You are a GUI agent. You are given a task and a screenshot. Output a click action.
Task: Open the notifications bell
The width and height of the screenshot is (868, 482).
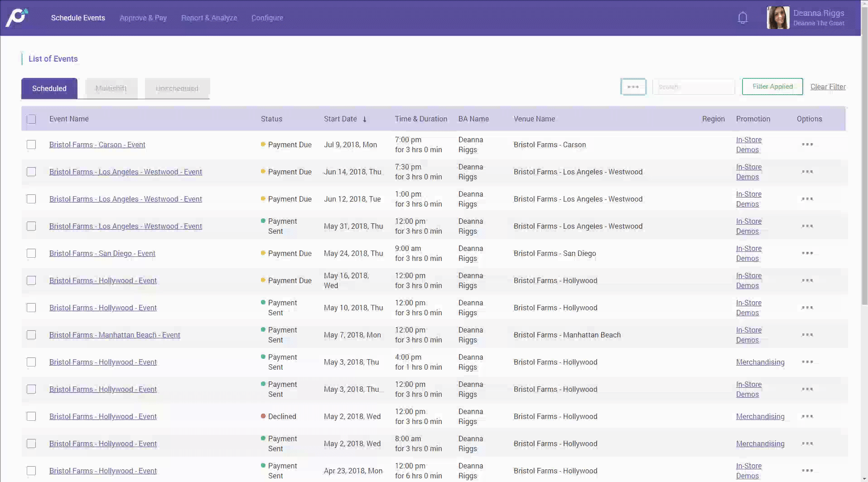[743, 18]
